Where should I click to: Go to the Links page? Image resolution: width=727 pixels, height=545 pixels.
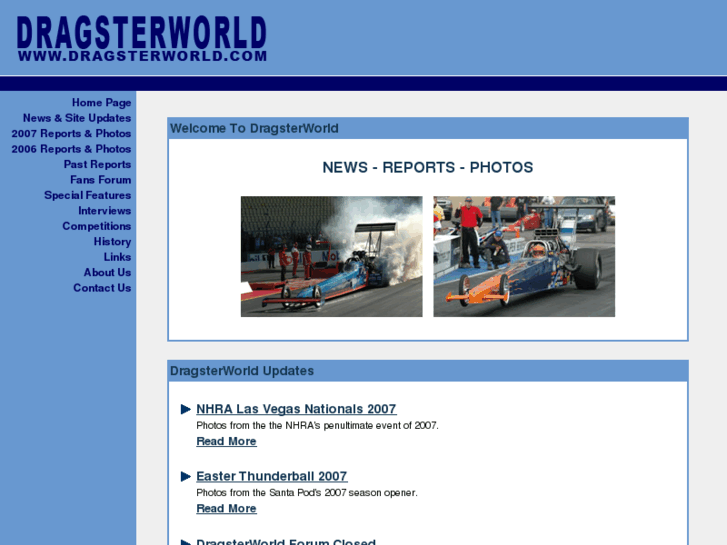117,257
